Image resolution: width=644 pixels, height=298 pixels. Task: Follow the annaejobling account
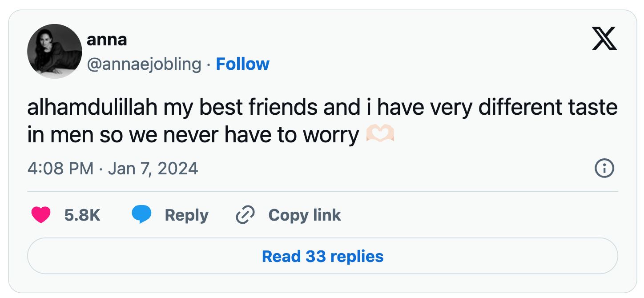point(242,64)
